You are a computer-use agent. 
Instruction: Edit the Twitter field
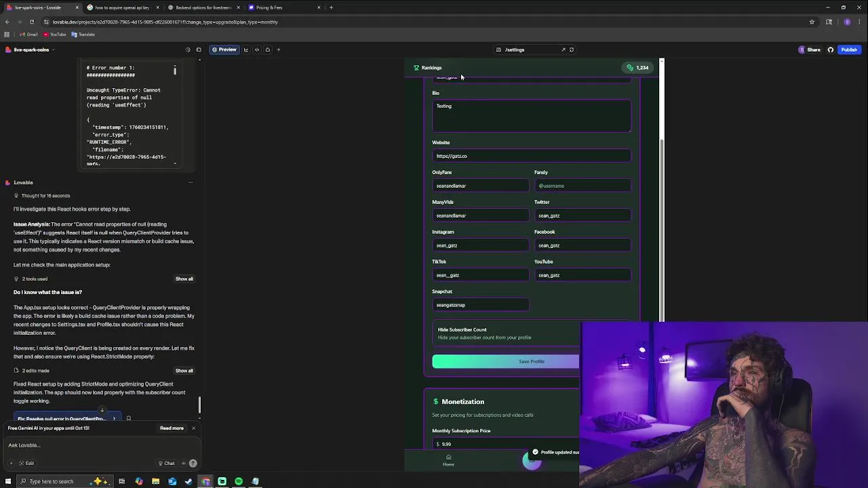(583, 216)
